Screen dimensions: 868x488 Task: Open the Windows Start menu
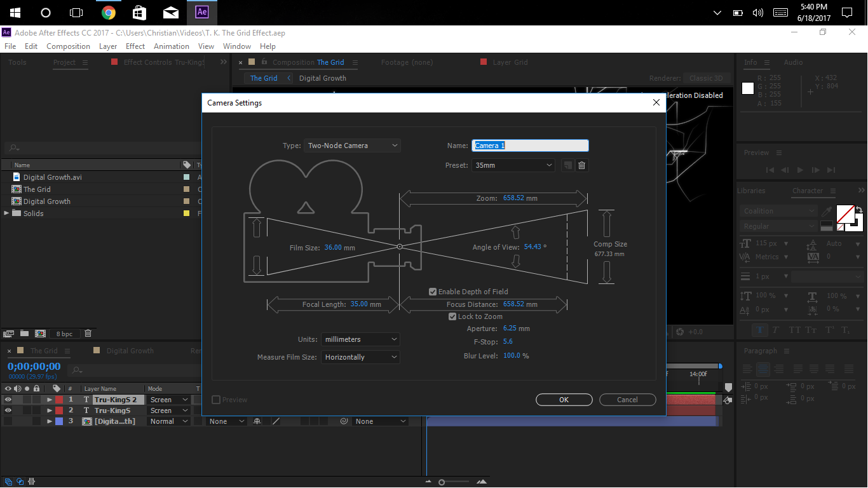tap(15, 13)
